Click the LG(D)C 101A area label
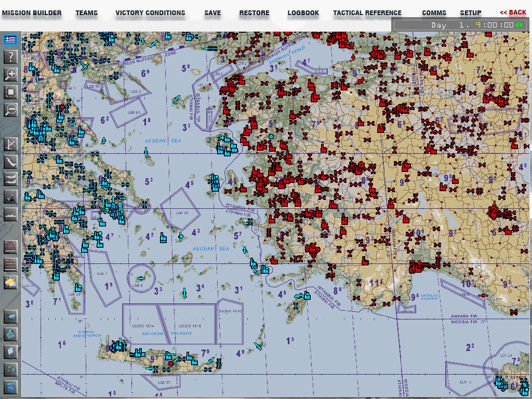The width and height of the screenshot is (532, 399). 143,326
